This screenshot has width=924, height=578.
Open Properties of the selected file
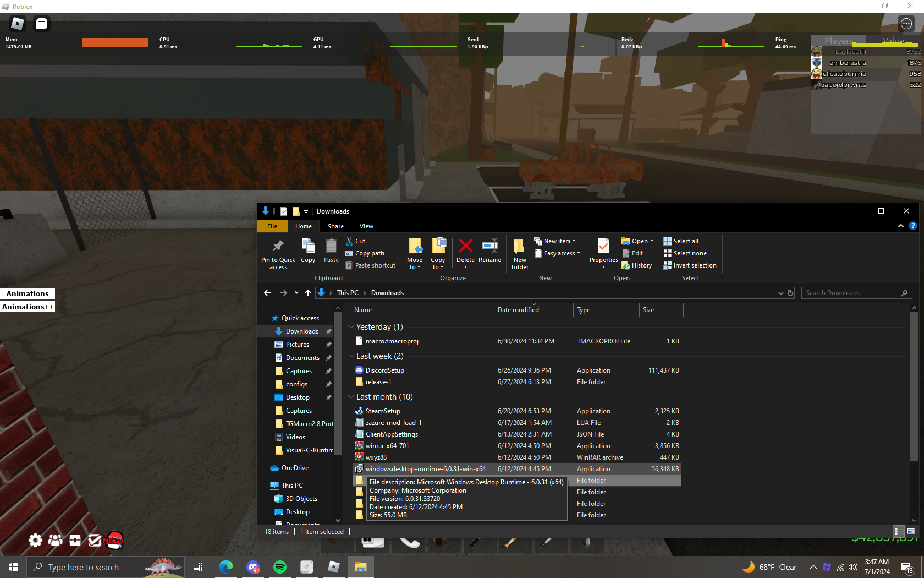coord(603,253)
